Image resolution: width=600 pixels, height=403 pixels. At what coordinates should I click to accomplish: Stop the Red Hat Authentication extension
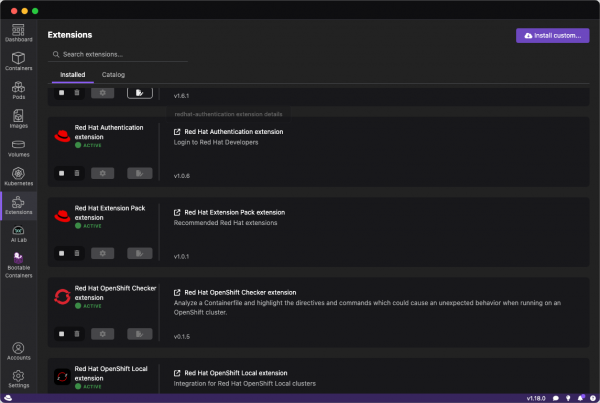click(61, 173)
